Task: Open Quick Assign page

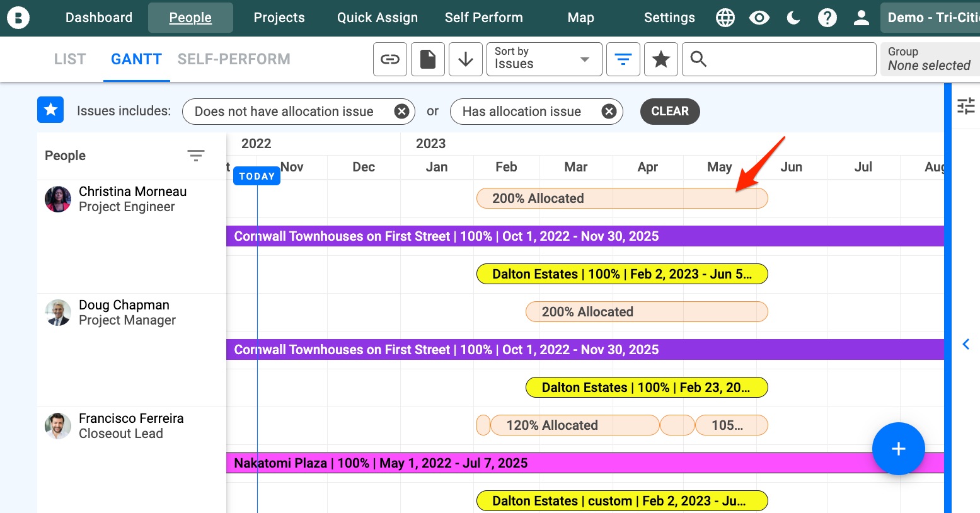Action: point(378,18)
